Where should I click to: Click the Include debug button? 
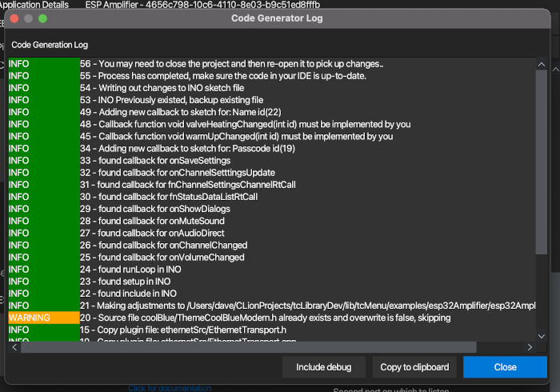(x=323, y=367)
